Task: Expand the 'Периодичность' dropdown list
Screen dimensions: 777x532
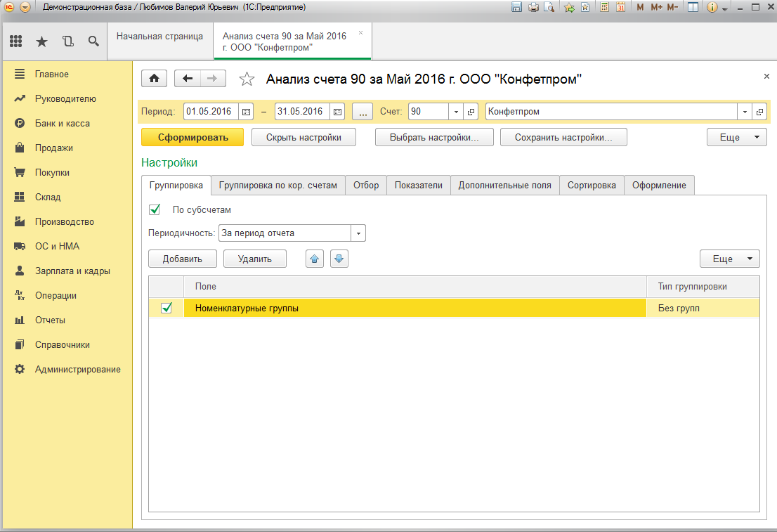Action: 358,233
